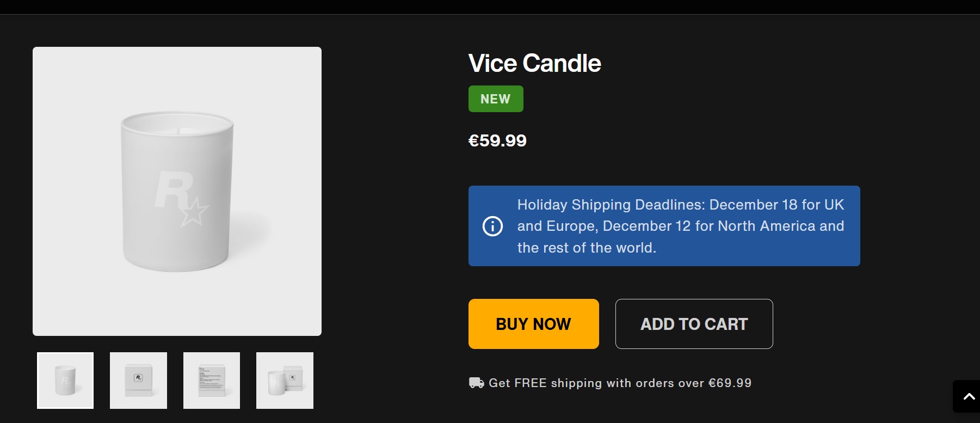Viewport: 980px width, 423px height.
Task: Click the Vice Candle product title
Action: 534,64
